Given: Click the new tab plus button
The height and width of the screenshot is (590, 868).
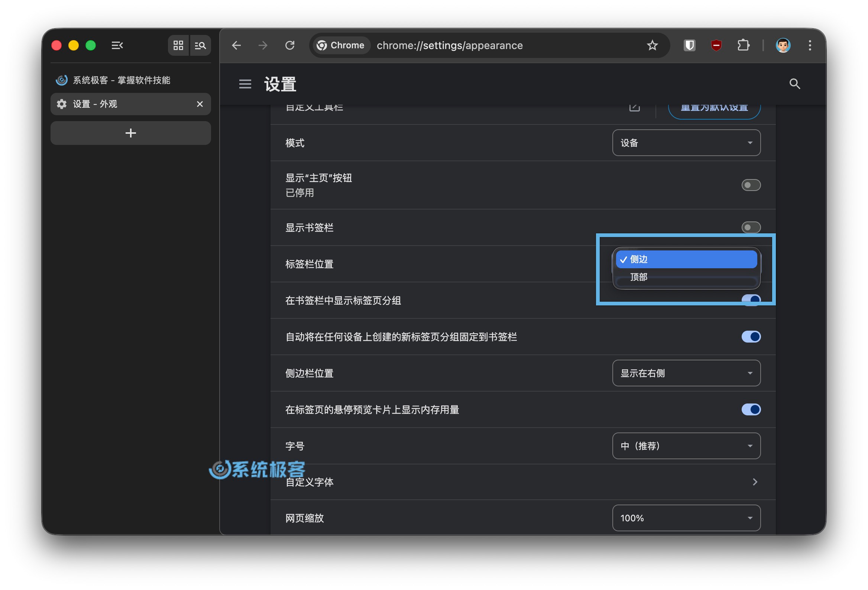Looking at the screenshot, I should pyautogui.click(x=130, y=133).
